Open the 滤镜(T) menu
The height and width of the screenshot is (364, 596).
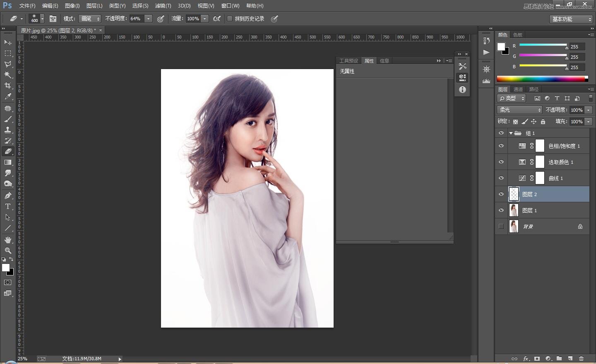click(x=163, y=6)
